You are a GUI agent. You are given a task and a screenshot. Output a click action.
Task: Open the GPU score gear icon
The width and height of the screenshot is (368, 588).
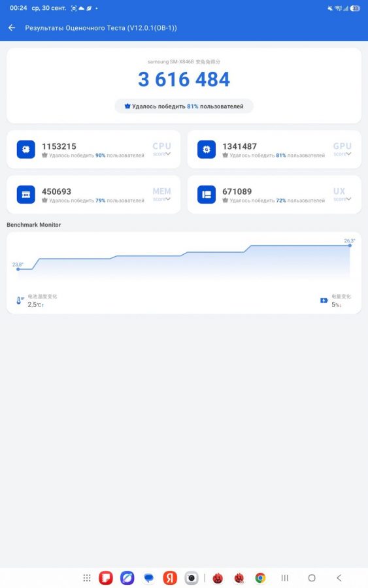(207, 149)
